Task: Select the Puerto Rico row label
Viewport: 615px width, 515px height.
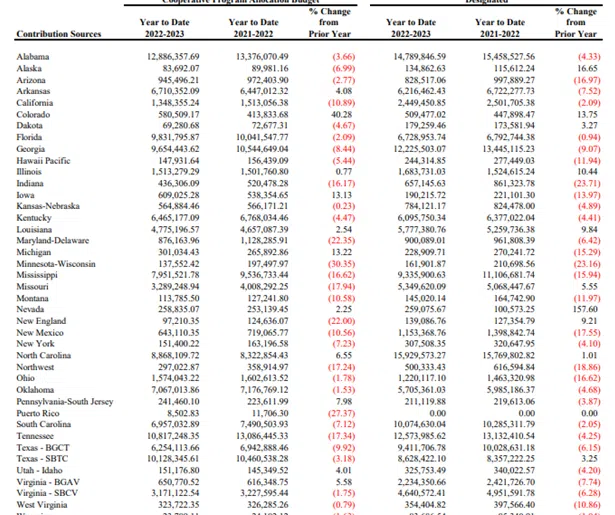Action: 38,413
